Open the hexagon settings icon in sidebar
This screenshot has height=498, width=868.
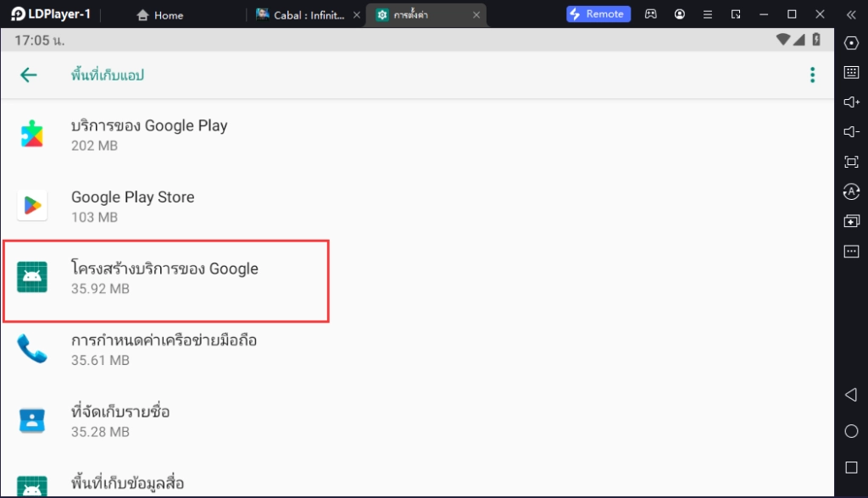tap(851, 42)
